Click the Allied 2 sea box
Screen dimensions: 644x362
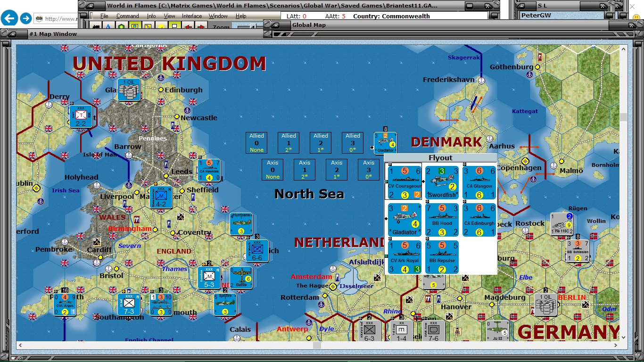pos(321,143)
